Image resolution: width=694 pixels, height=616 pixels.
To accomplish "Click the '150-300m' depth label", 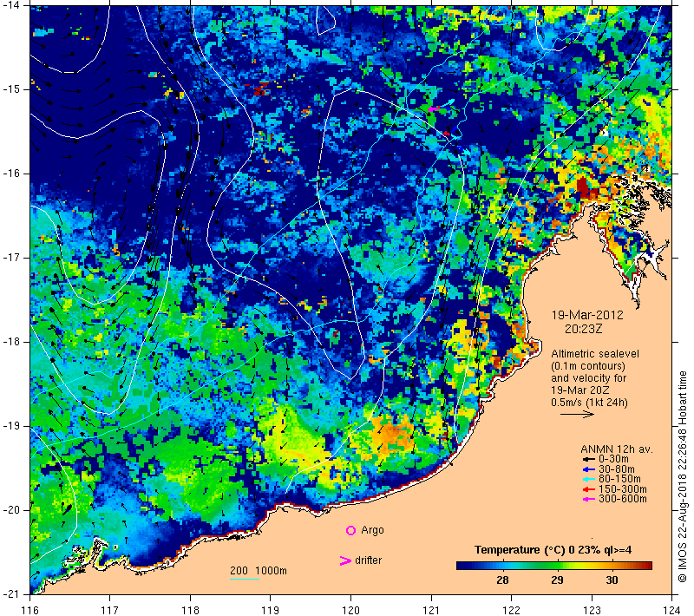I will [x=623, y=489].
